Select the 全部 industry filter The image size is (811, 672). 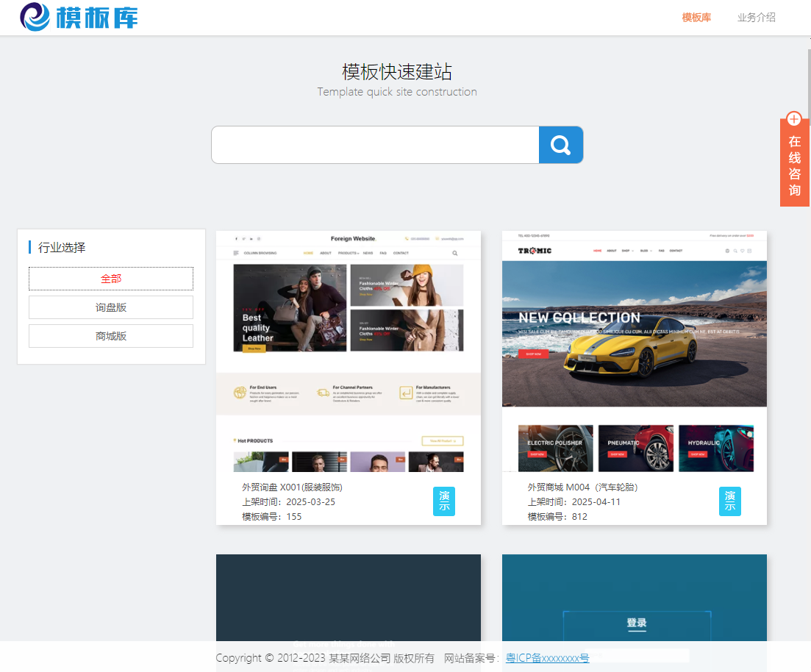(x=110, y=279)
